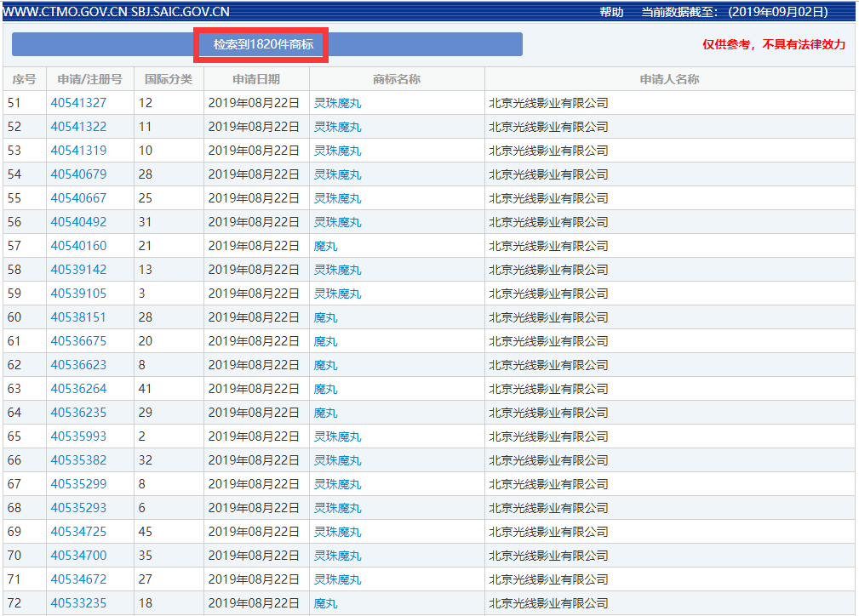Open 魔丸 trademark in row 57
Image resolution: width=859 pixels, height=616 pixels.
pos(325,246)
